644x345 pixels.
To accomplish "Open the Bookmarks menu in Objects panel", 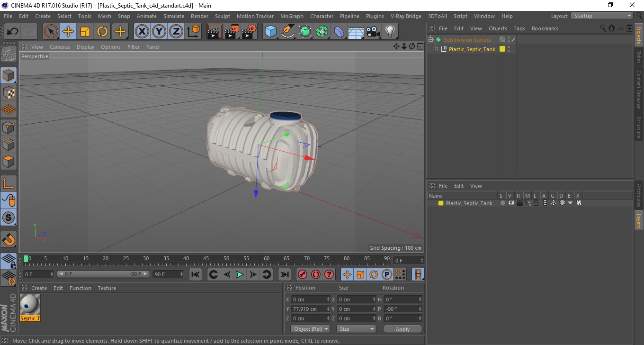I will pyautogui.click(x=545, y=28).
